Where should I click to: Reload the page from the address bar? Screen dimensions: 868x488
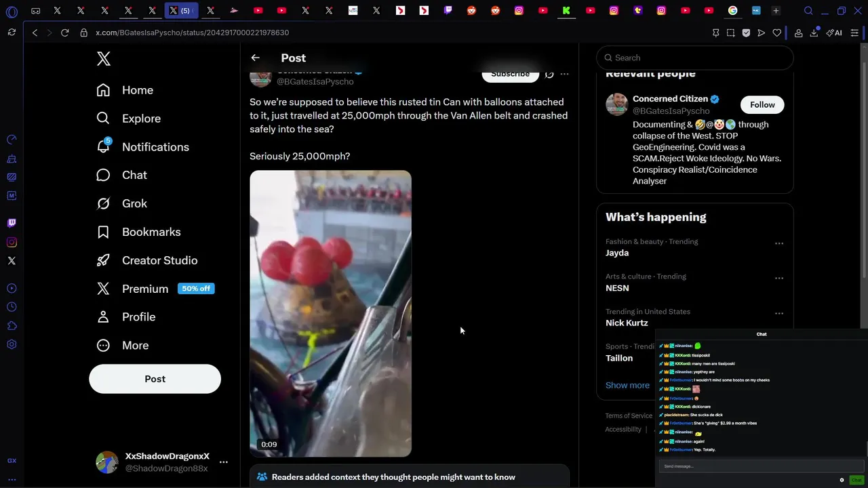click(x=65, y=33)
